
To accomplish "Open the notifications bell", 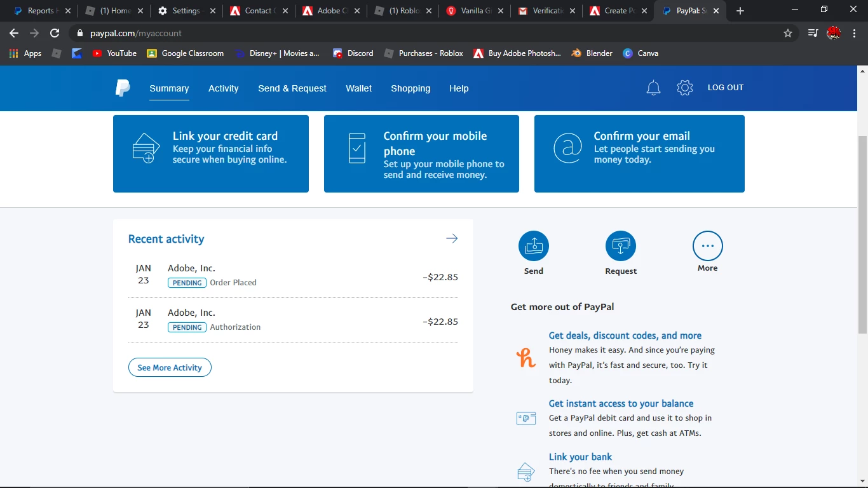I will pyautogui.click(x=653, y=88).
